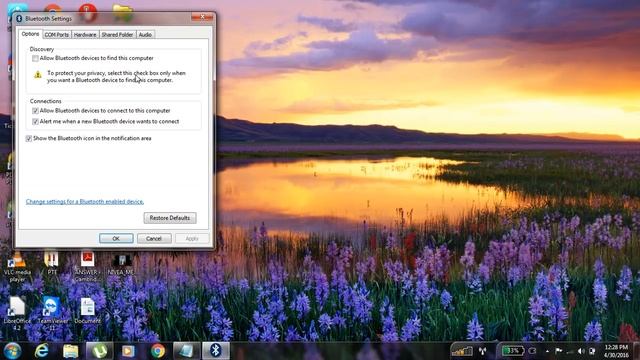Click the Apply button
Screen dimensions: 640x360
(x=192, y=238)
